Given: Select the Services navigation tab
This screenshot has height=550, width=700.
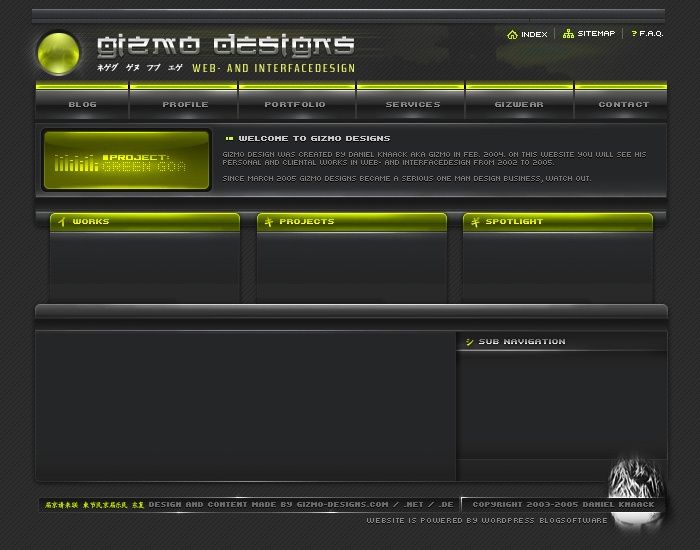Looking at the screenshot, I should pyautogui.click(x=412, y=104).
